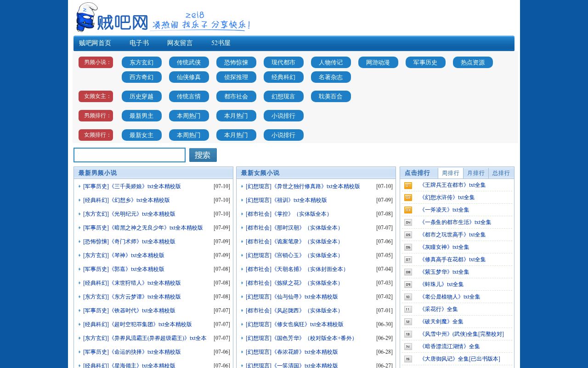Click the 搜索 button
The width and height of the screenshot is (588, 368).
click(x=203, y=155)
